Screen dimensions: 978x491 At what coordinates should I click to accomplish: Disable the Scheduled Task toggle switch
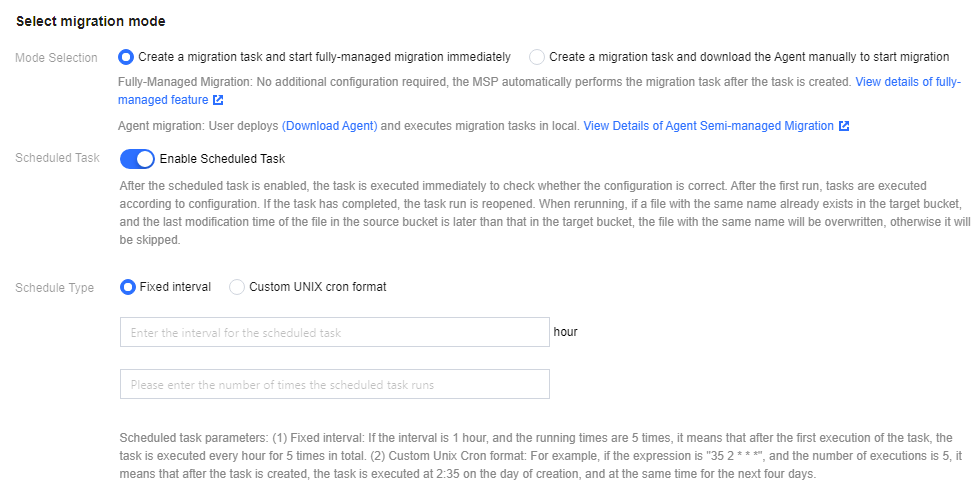[137, 159]
